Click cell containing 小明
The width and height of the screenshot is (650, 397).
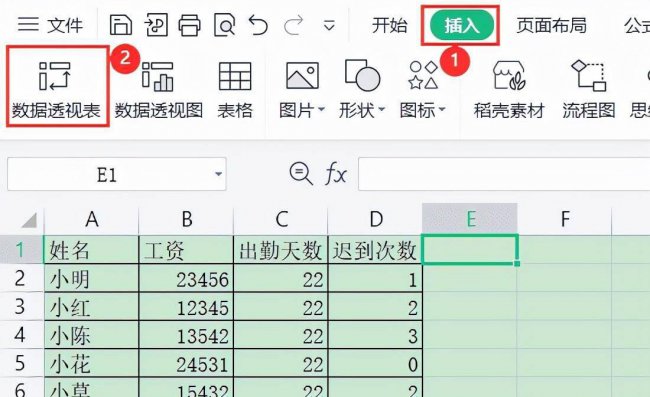coord(92,278)
